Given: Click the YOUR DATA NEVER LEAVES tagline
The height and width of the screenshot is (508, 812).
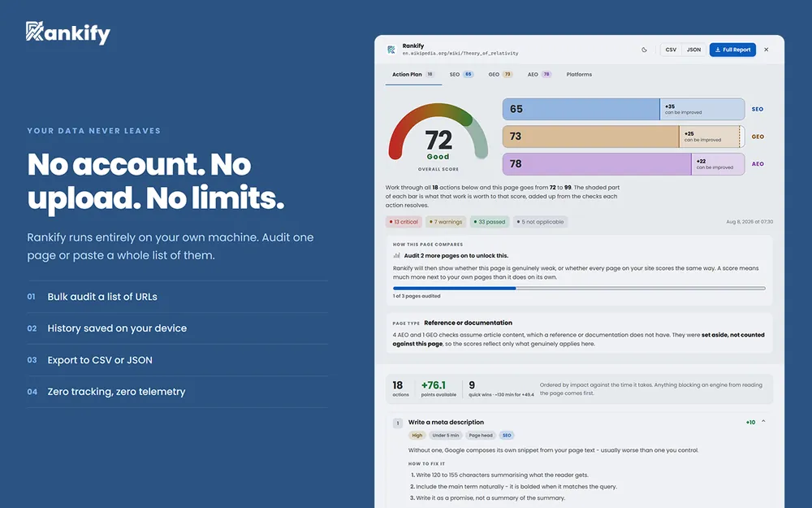Looking at the screenshot, I should [93, 131].
